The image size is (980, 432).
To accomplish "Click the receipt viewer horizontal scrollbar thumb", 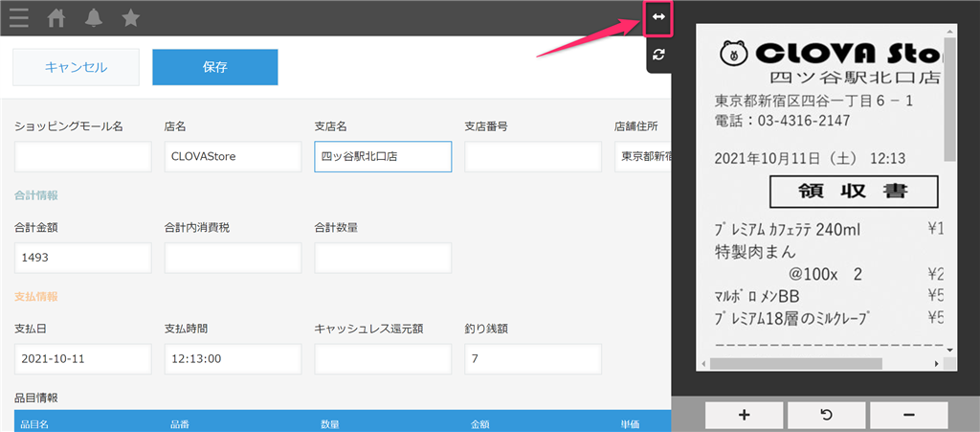I will pos(795,364).
